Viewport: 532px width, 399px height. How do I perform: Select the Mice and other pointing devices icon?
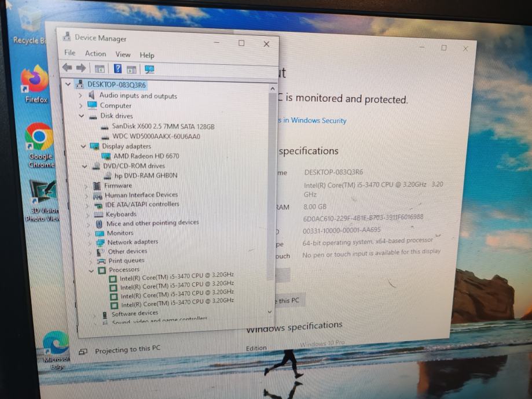click(99, 224)
